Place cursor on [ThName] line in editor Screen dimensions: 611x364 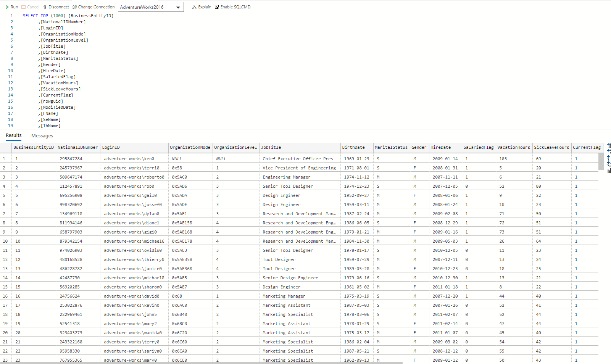(49, 126)
